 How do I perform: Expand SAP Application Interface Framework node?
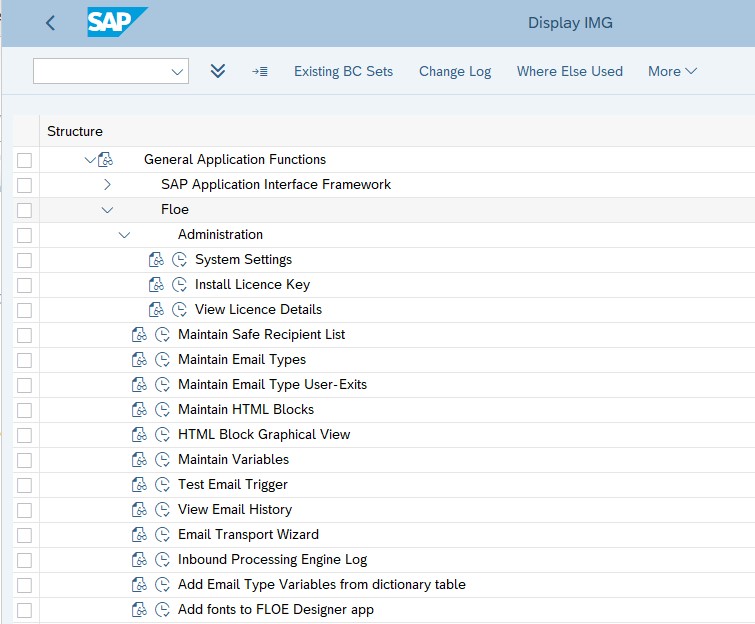107,184
